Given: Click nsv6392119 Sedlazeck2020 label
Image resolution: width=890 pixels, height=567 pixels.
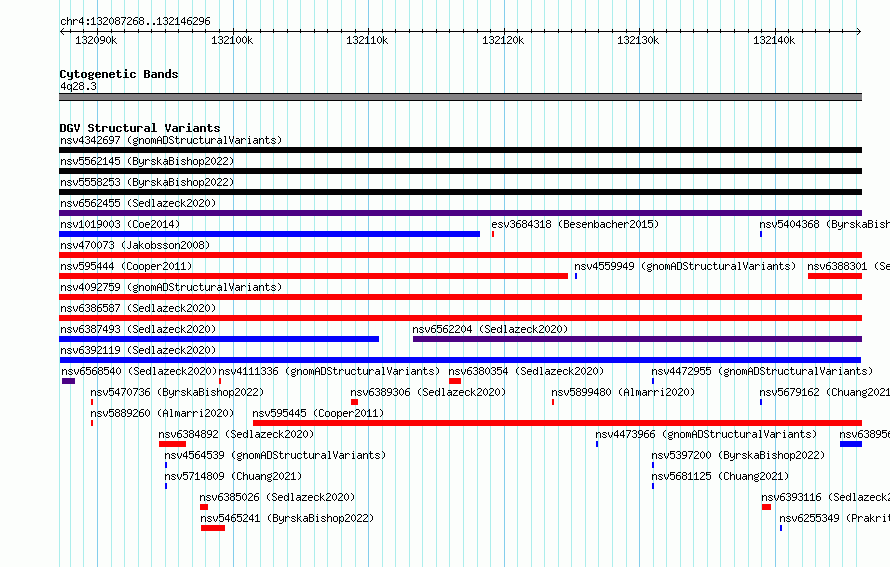Looking at the screenshot, I should pyautogui.click(x=138, y=350).
